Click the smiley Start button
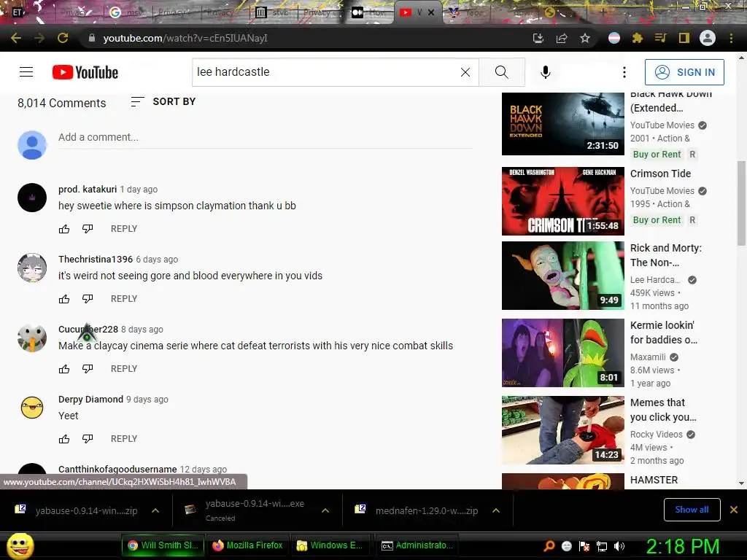This screenshot has width=747, height=560. [x=20, y=545]
